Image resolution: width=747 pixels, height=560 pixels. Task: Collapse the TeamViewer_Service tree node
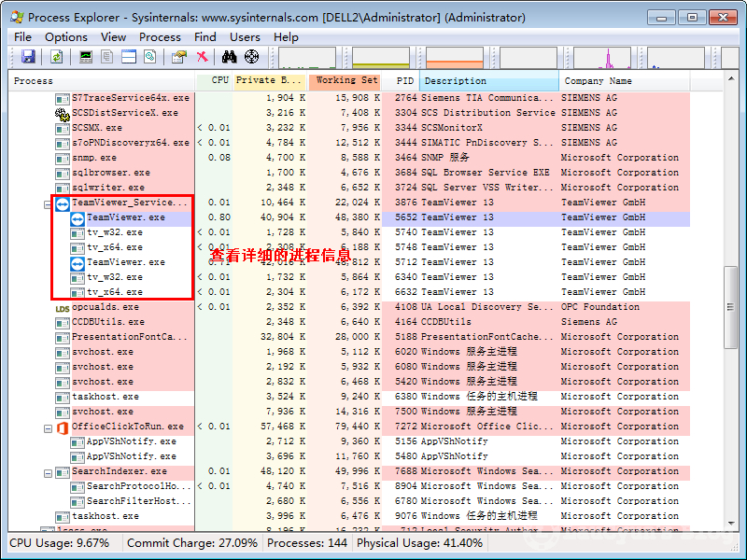coord(48,204)
